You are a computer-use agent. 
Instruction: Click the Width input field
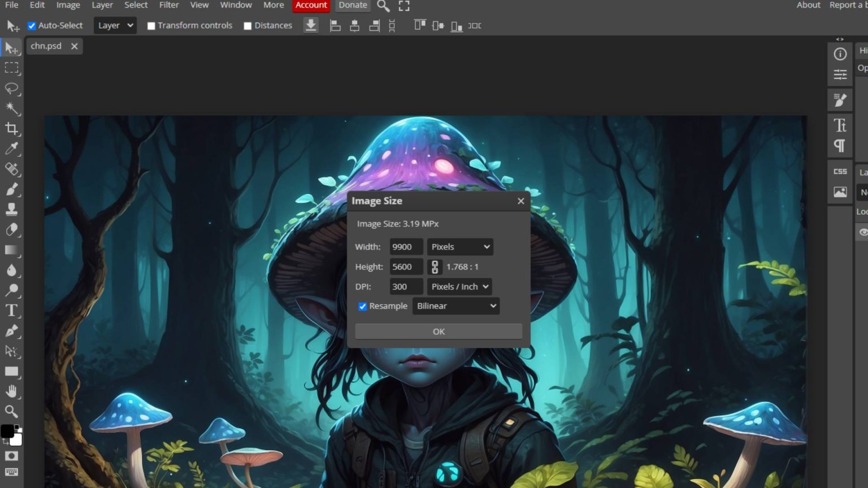pos(406,247)
